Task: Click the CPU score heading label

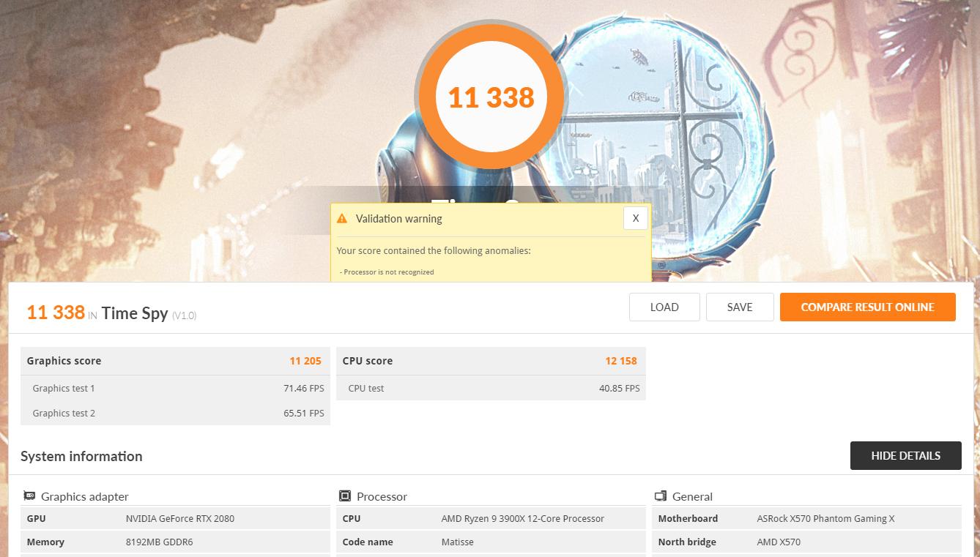Action: (368, 361)
